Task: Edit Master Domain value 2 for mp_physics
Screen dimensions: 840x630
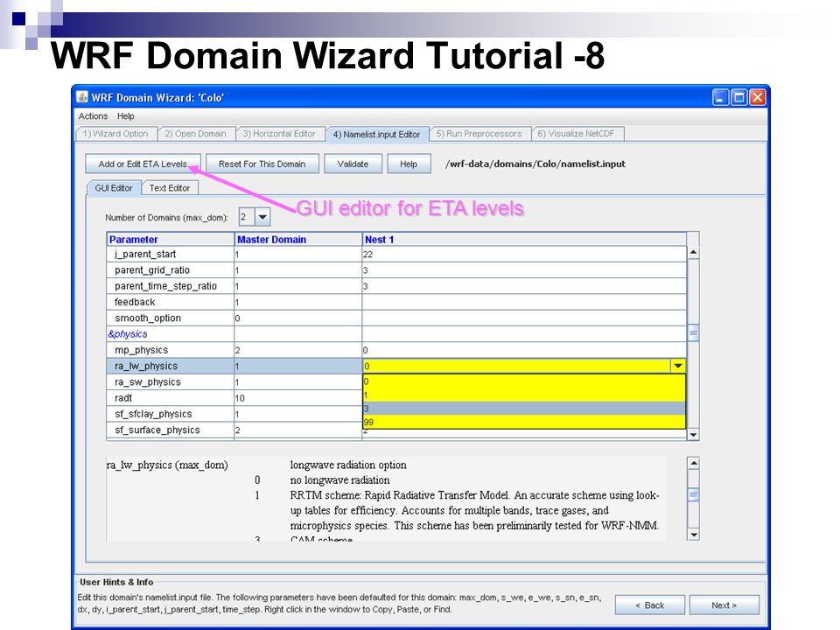Action: tap(298, 350)
